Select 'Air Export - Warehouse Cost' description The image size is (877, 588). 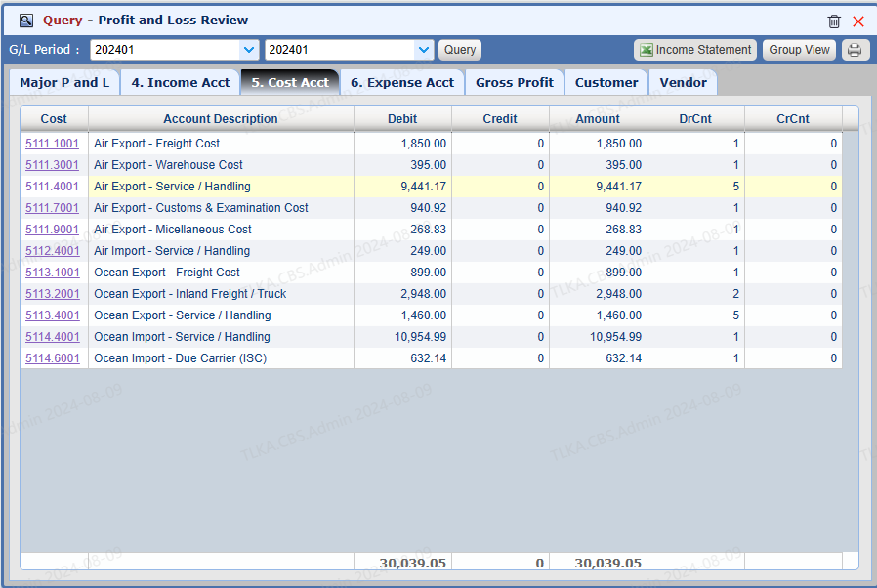pyautogui.click(x=168, y=165)
